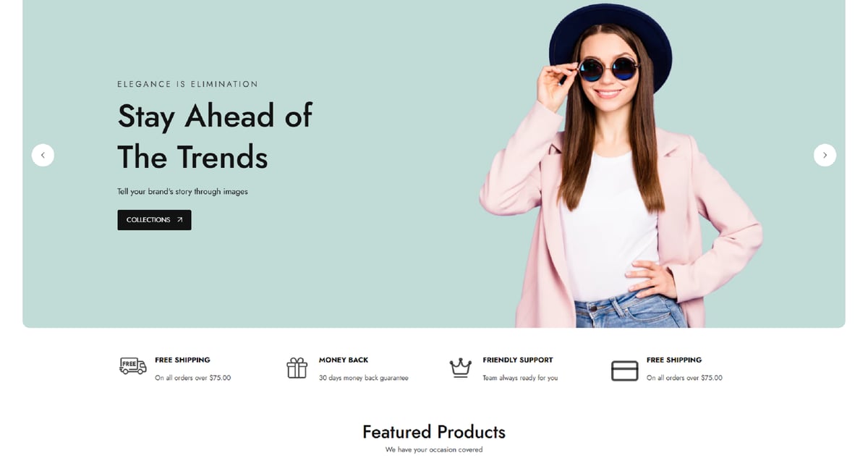The width and height of the screenshot is (868, 456).
Task: Click FREE SHIPPING title beside truck icon
Action: (x=182, y=360)
